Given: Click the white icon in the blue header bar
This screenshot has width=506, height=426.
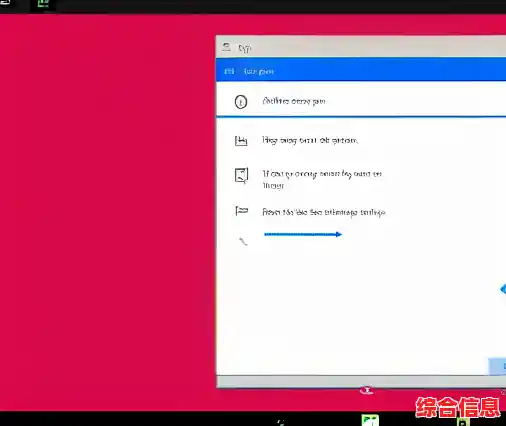Looking at the screenshot, I should point(229,71).
